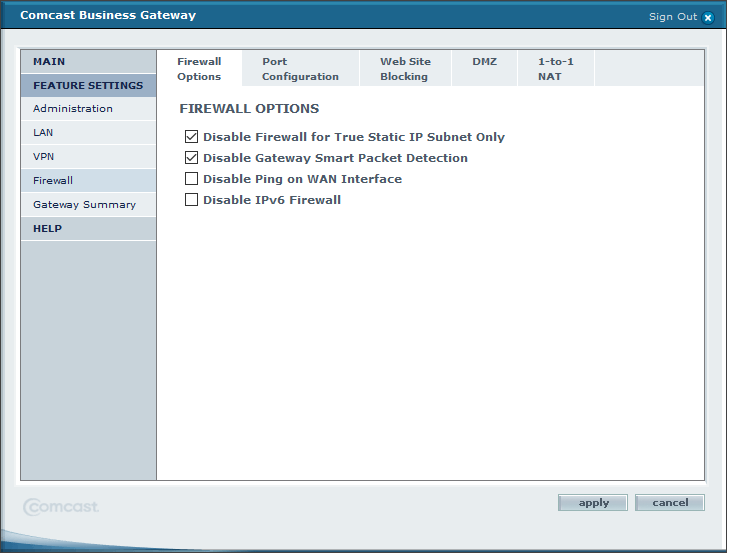Image resolution: width=729 pixels, height=554 pixels.
Task: Switch to the Firewall Options tab
Action: (199, 69)
